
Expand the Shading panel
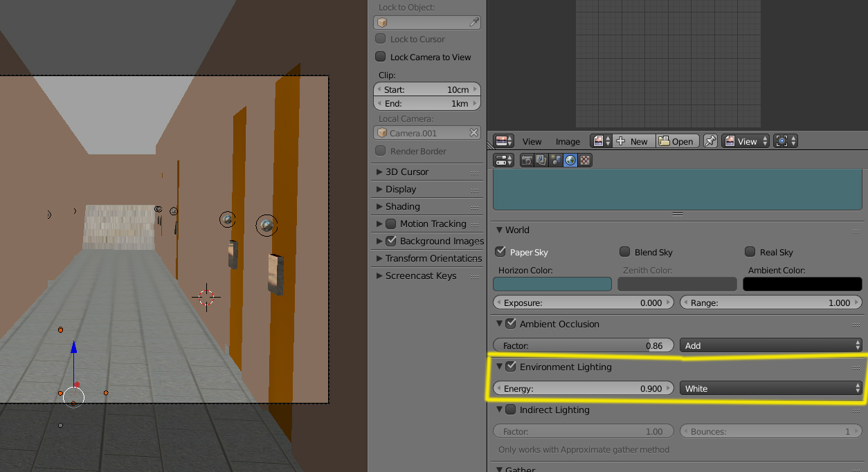click(x=379, y=206)
